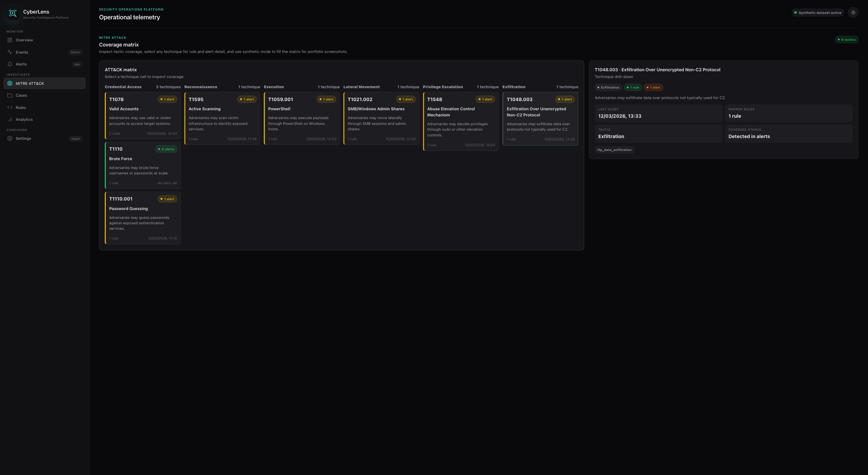The width and height of the screenshot is (868, 475).
Task: Click the ftp_data_exfiltration rule tag
Action: (614, 150)
